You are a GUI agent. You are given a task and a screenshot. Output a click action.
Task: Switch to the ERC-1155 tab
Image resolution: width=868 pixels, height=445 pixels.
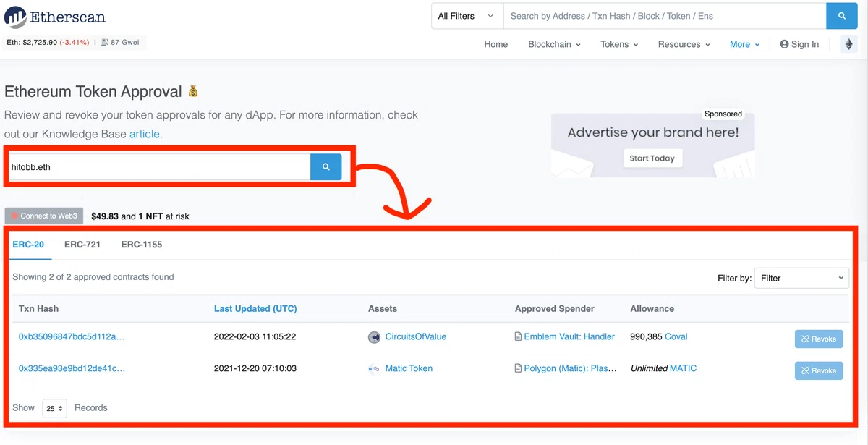click(142, 245)
